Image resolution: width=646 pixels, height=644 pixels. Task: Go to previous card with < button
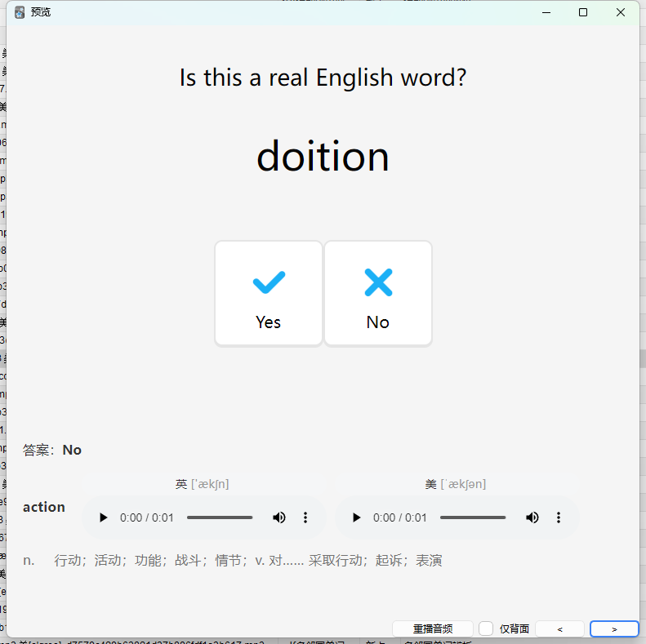click(x=559, y=628)
